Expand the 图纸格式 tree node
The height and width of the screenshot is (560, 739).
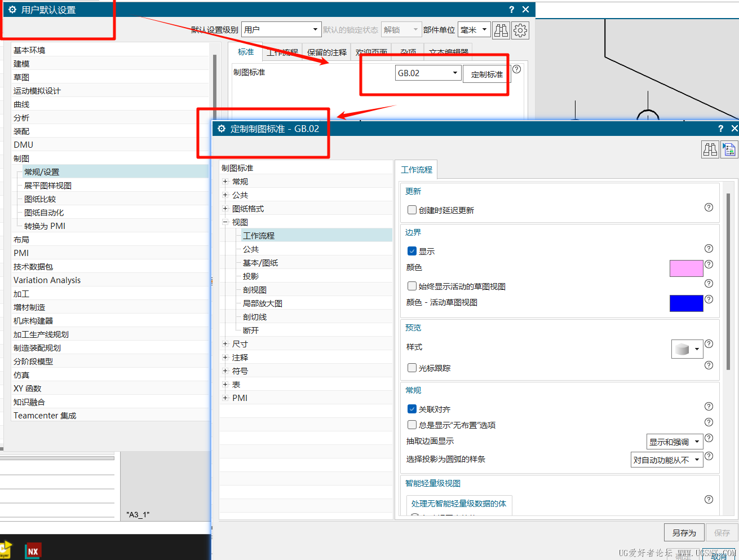pyautogui.click(x=225, y=209)
